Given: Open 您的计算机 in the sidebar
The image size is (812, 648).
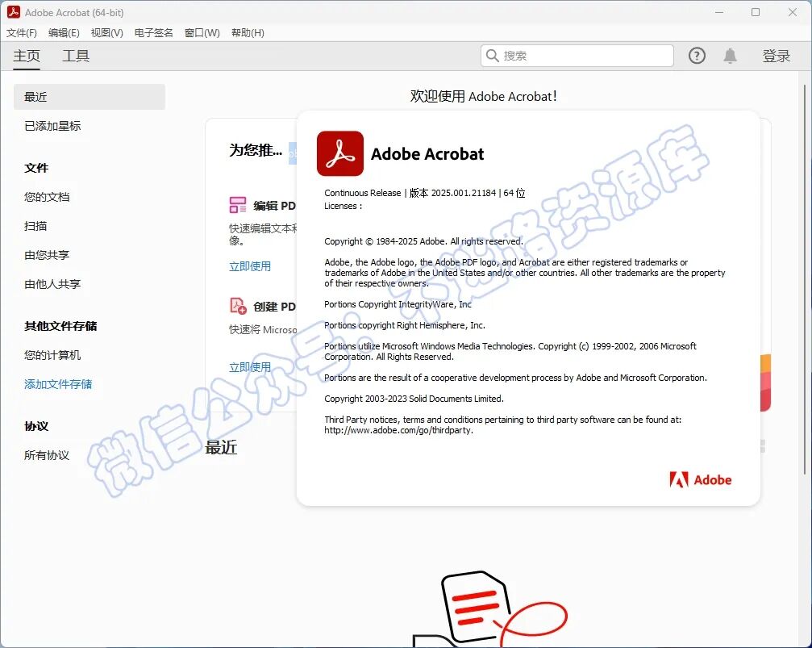Looking at the screenshot, I should [52, 355].
